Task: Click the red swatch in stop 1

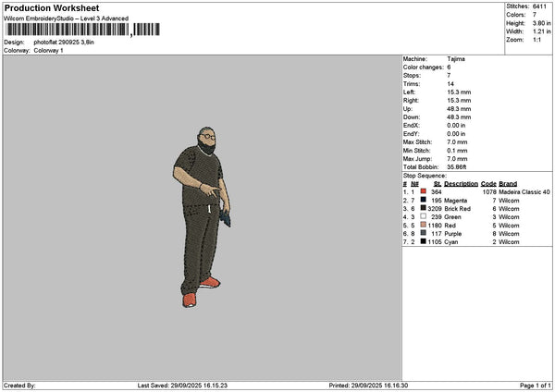Action: 424,191
